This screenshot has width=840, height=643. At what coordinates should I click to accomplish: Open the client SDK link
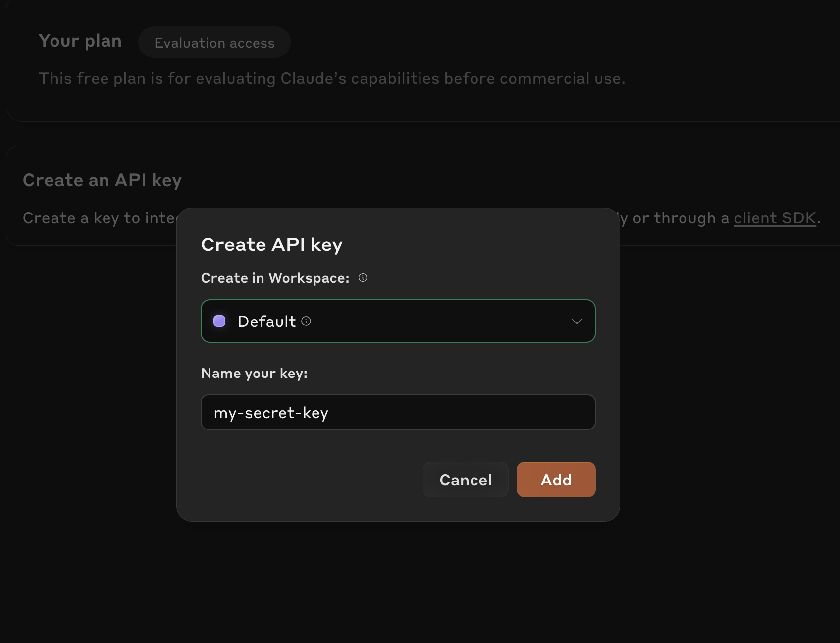click(x=775, y=218)
